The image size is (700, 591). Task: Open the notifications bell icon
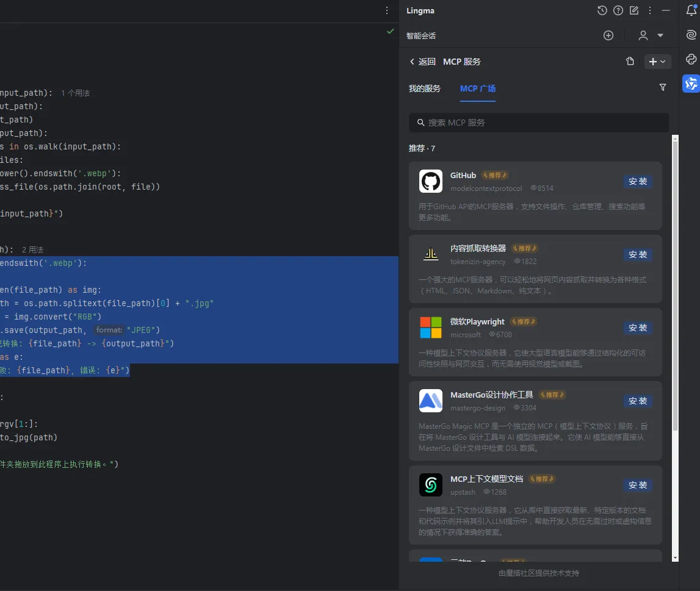coord(691,10)
